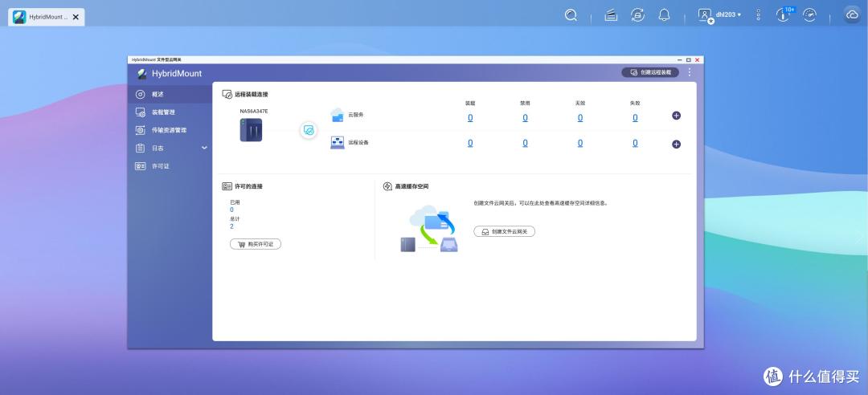Open the dashboard gauge icon
The width and height of the screenshot is (868, 395).
810,15
